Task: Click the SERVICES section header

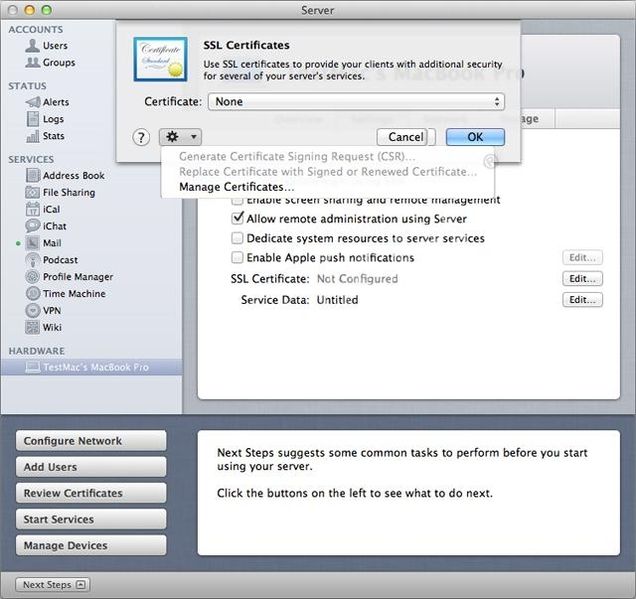Action: [31, 159]
